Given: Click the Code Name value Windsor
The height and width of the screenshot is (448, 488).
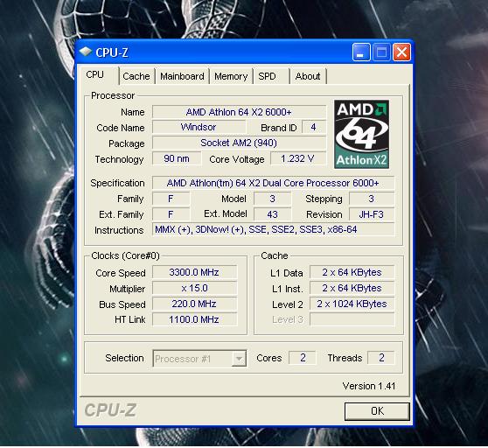Looking at the screenshot, I should pos(199,128).
